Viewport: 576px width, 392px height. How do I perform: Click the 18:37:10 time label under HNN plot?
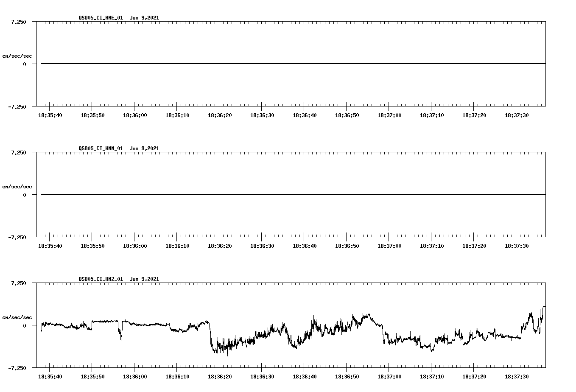pyautogui.click(x=432, y=246)
